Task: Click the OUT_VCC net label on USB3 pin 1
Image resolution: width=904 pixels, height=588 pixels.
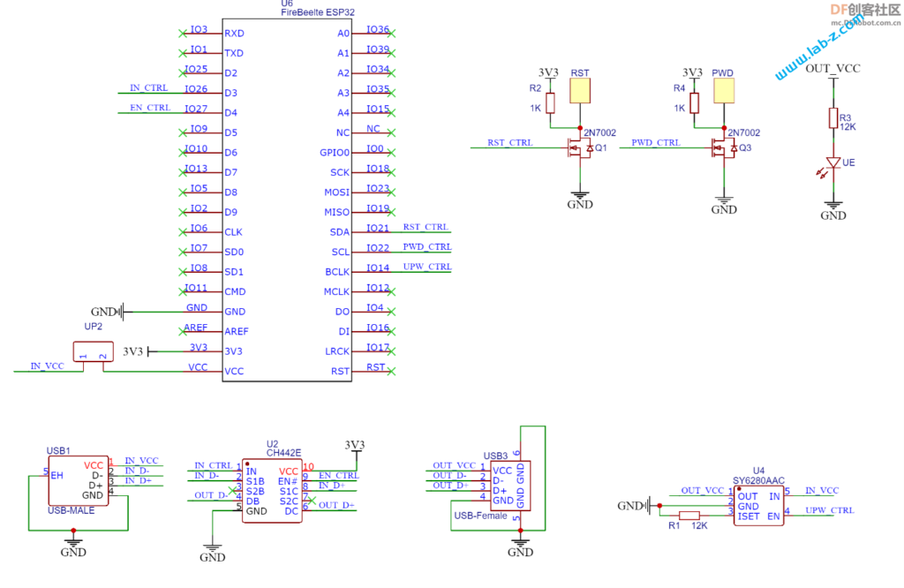Action: click(455, 465)
